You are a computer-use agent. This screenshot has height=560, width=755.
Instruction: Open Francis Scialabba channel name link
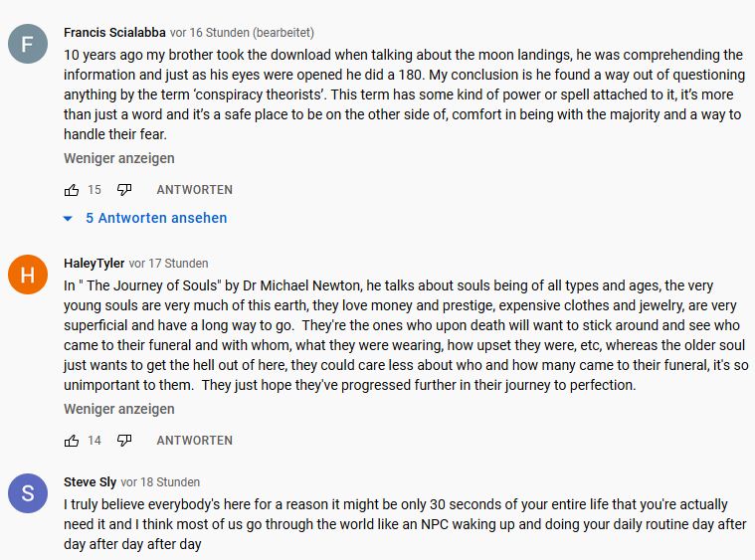114,33
